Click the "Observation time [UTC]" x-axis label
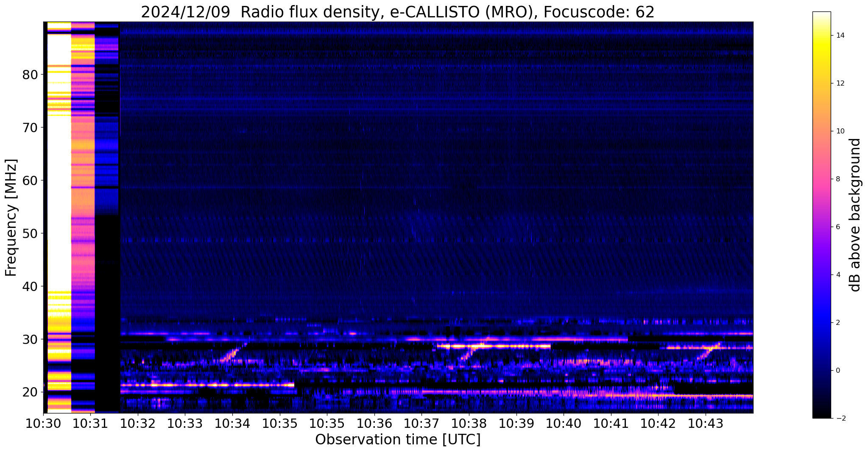Screen dimensions: 868x452 pos(398,439)
